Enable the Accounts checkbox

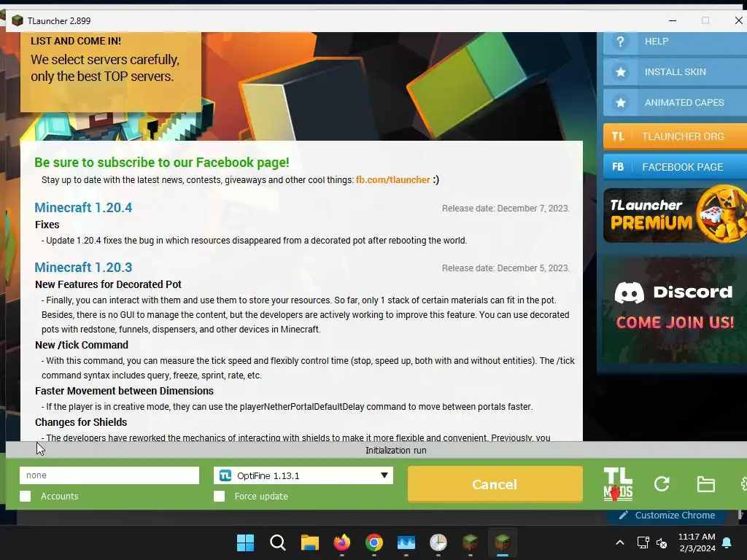pyautogui.click(x=26, y=496)
